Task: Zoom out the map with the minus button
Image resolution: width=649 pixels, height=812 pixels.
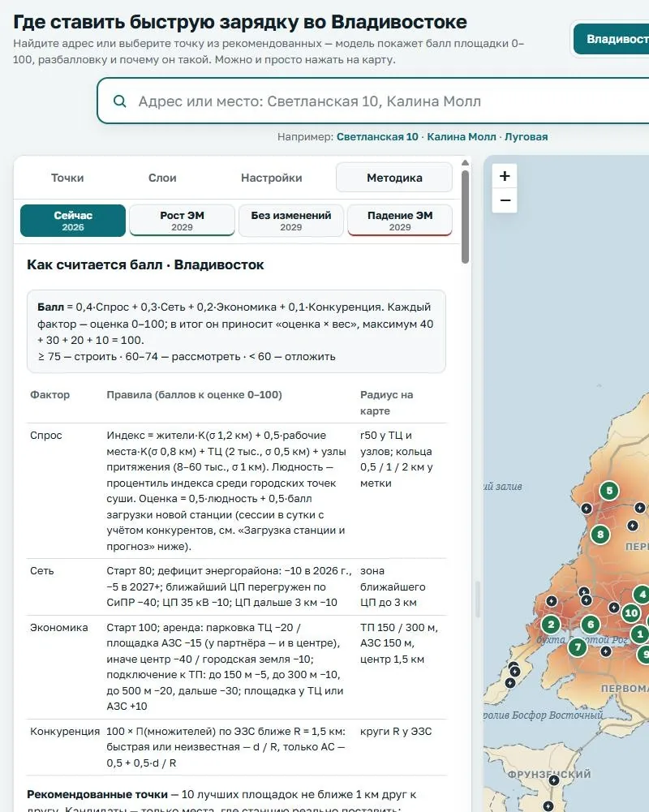Action: [505, 200]
